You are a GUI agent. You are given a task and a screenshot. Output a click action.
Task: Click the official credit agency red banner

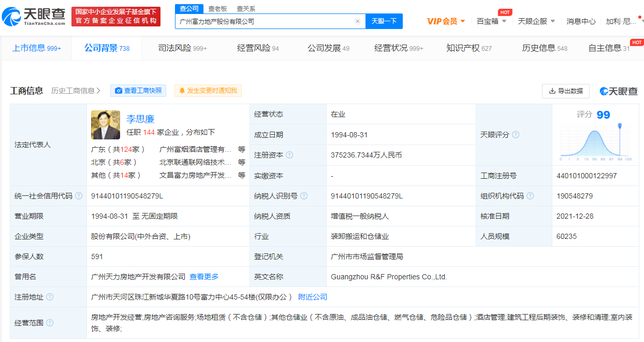coord(116,17)
